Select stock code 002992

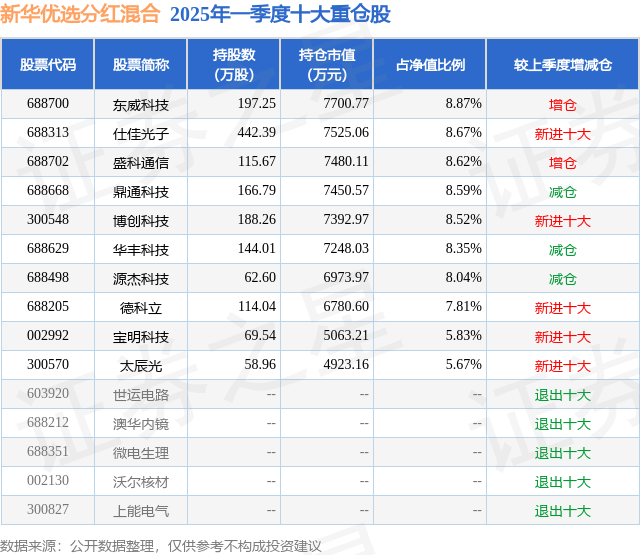(x=48, y=335)
